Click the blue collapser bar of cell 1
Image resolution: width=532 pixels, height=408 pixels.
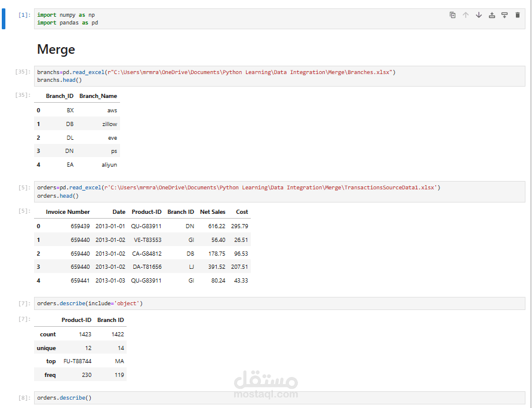click(4, 19)
